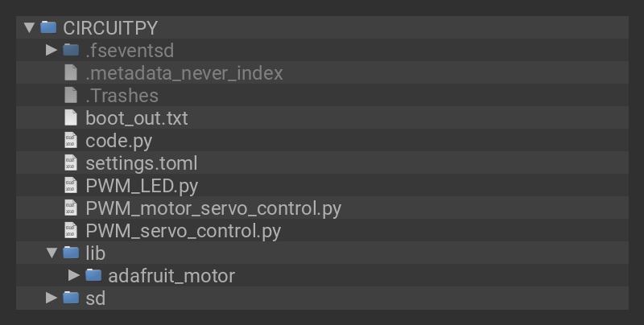Select the boot_out.txt file name
This screenshot has height=325, width=644.
click(136, 118)
